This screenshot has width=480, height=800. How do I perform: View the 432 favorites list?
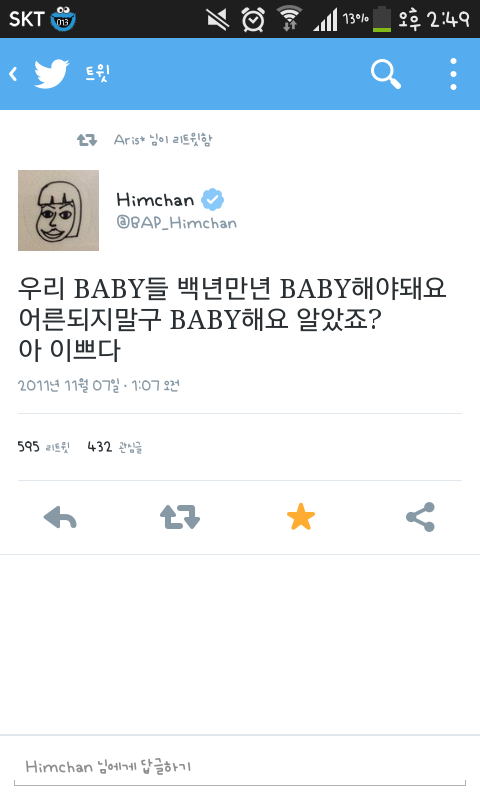pos(115,447)
